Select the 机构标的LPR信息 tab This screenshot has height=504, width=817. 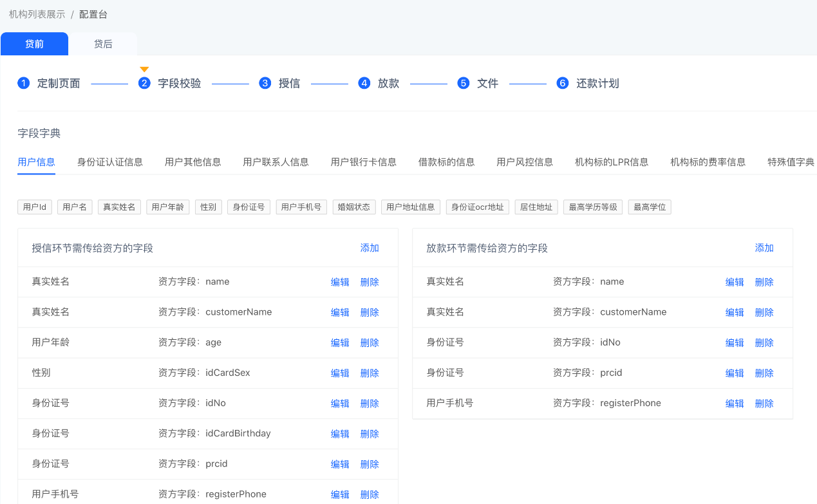pos(611,162)
